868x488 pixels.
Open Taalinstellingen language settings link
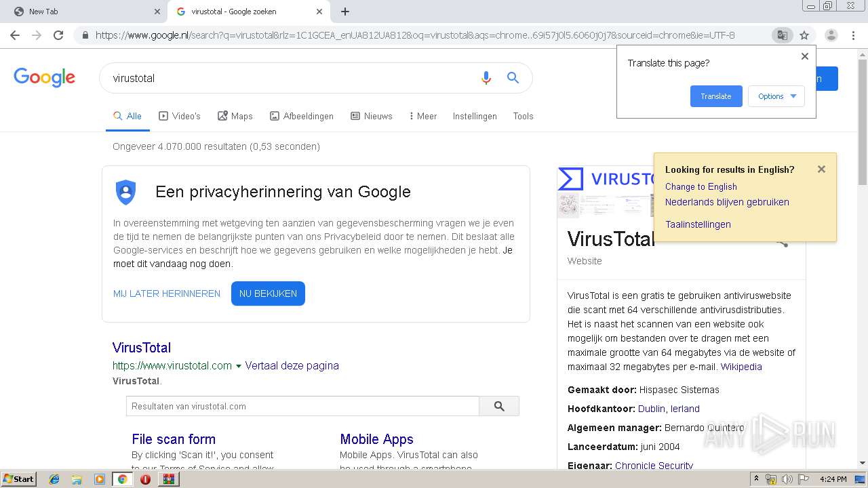tap(698, 224)
